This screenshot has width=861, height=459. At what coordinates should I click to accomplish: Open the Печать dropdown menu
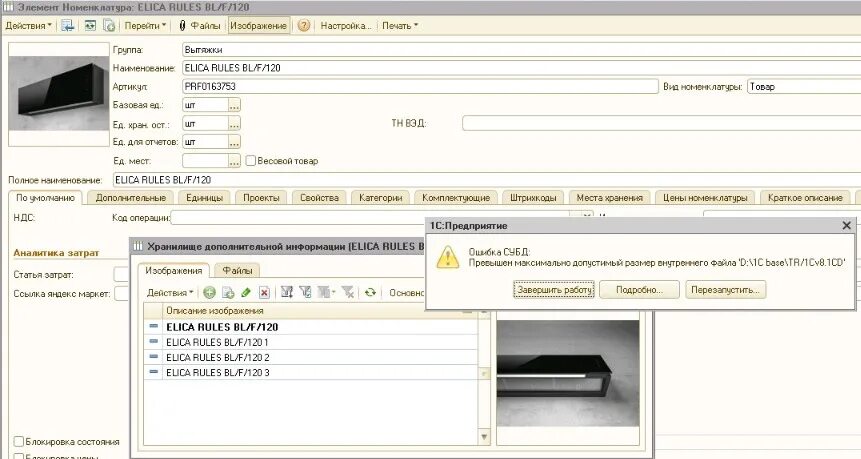point(400,25)
